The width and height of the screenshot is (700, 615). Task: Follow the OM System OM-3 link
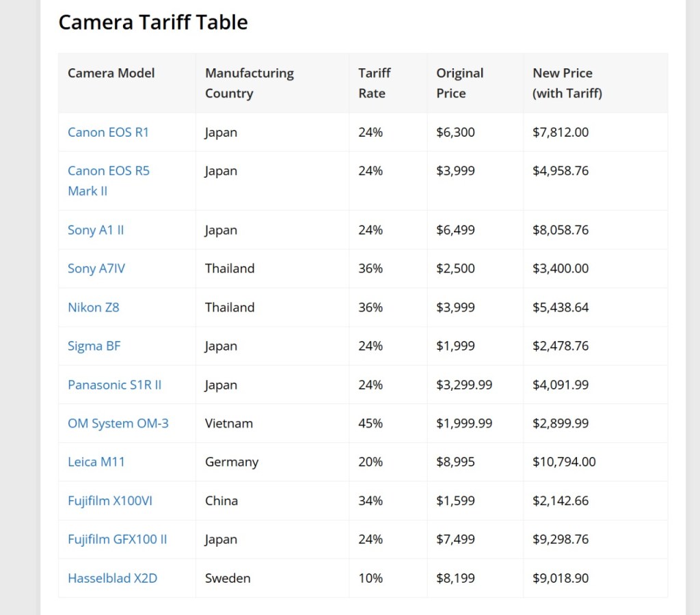(x=118, y=424)
